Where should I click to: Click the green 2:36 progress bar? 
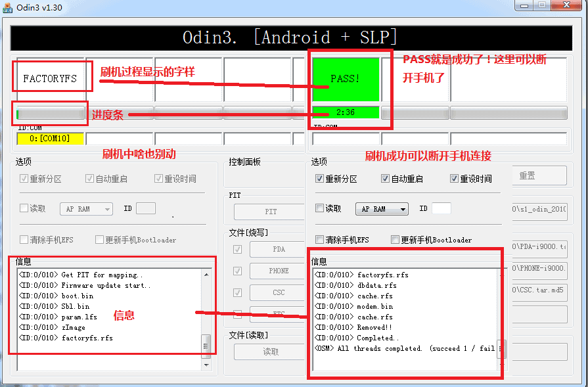coord(346,112)
